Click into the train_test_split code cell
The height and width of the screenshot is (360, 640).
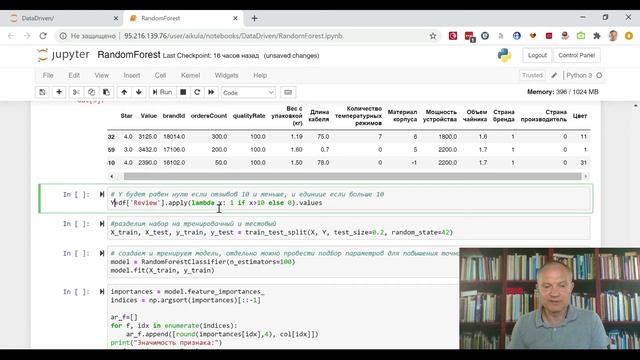[x=349, y=228]
